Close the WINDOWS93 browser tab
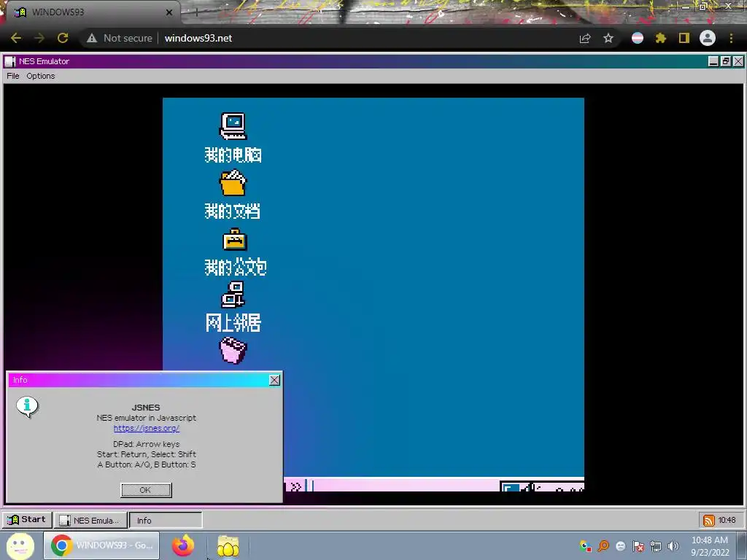 click(x=169, y=12)
